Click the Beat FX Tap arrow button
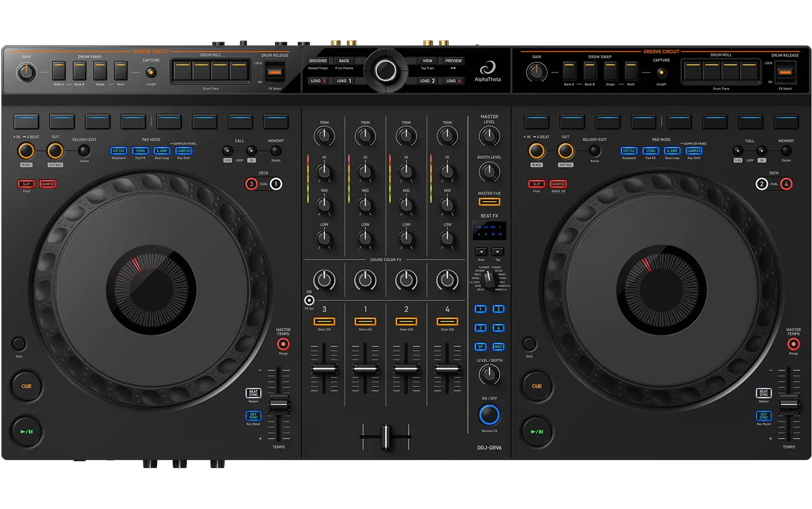Viewport: 812px width, 509px height. [497, 252]
